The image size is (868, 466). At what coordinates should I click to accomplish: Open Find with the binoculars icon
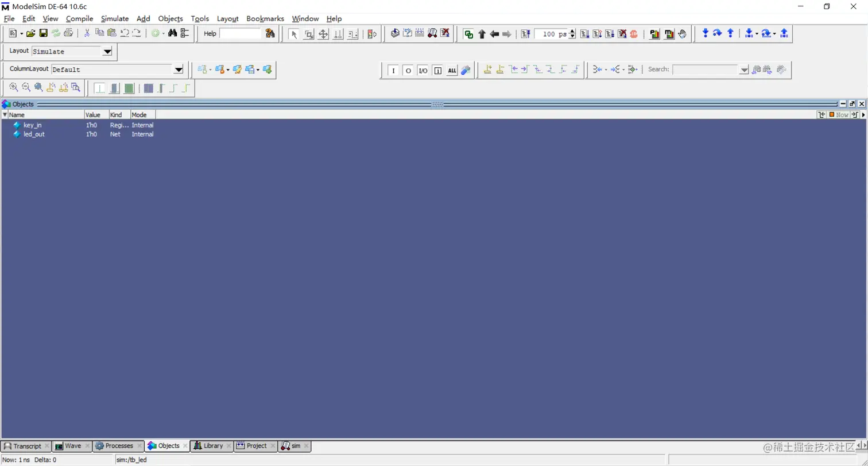(172, 34)
